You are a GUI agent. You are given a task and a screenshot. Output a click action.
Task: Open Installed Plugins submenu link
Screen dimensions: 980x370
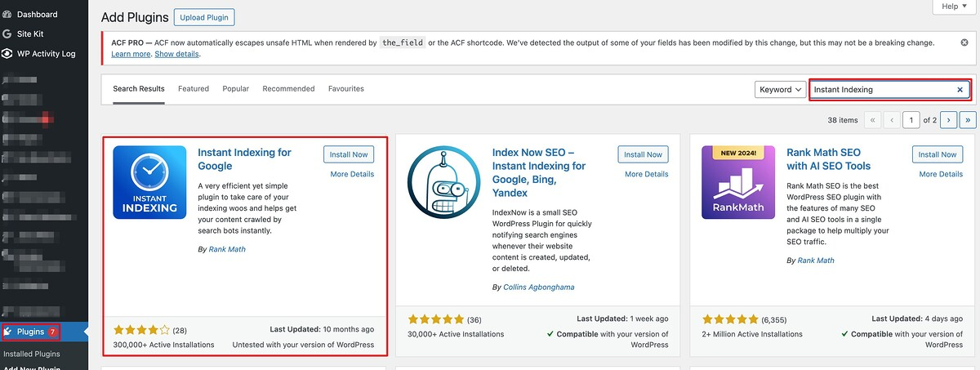point(32,354)
